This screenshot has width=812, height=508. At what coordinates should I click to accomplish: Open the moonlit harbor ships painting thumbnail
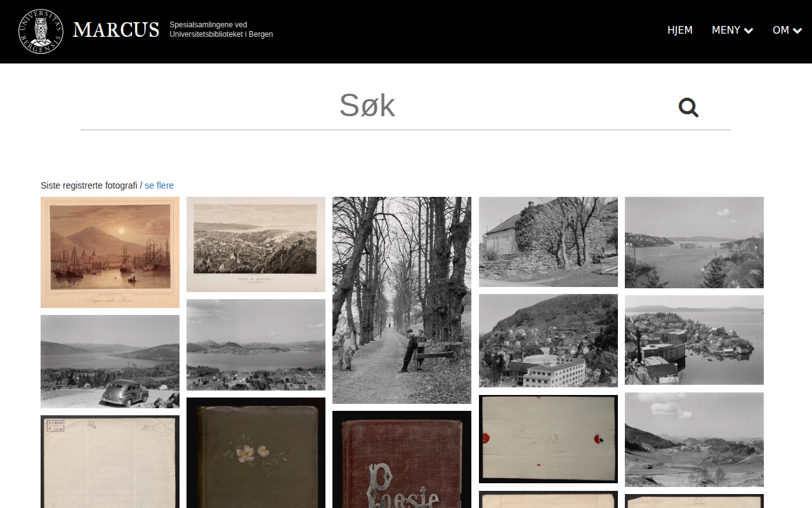[x=110, y=252]
